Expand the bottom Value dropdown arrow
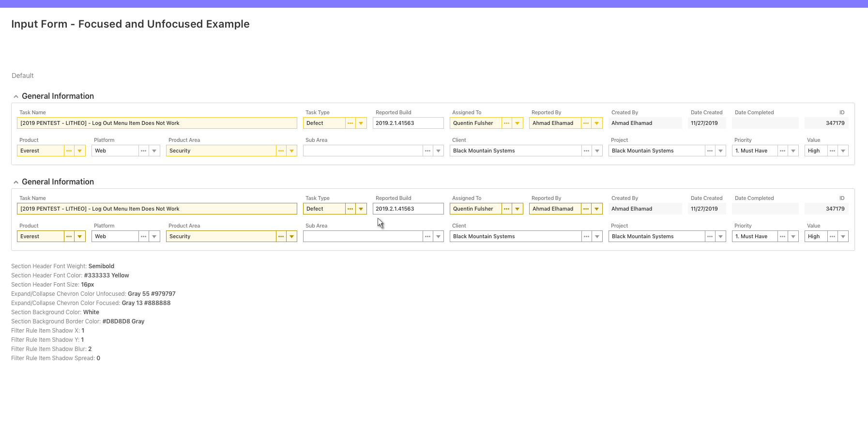Viewport: 868px width, 442px height. click(x=843, y=236)
